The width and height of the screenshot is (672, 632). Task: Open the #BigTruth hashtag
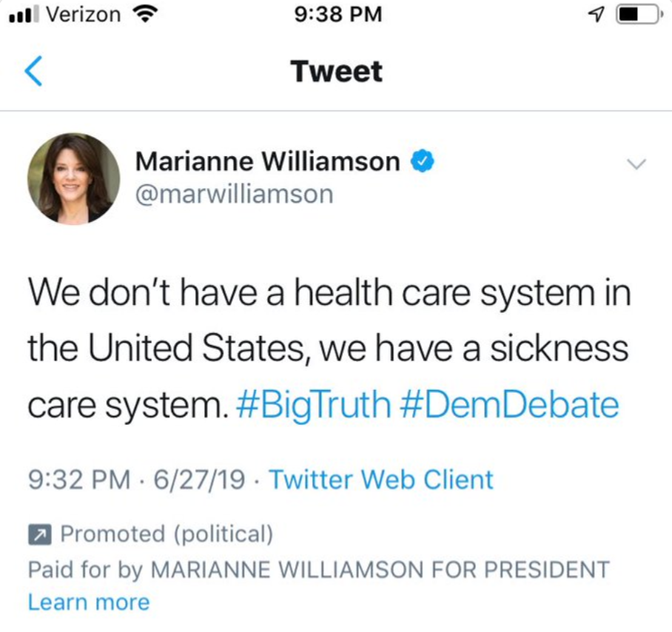coord(312,404)
